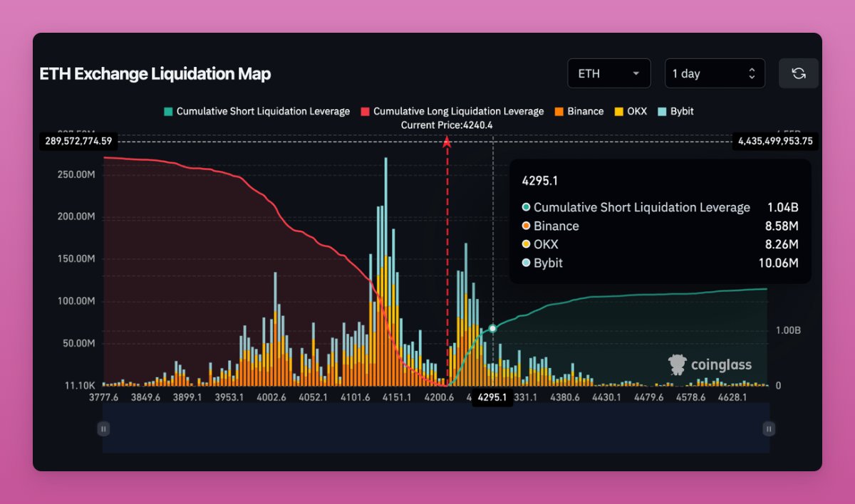Toggle Cumulative Short Liquidation Leverage in legend
855x504 pixels.
[x=256, y=111]
